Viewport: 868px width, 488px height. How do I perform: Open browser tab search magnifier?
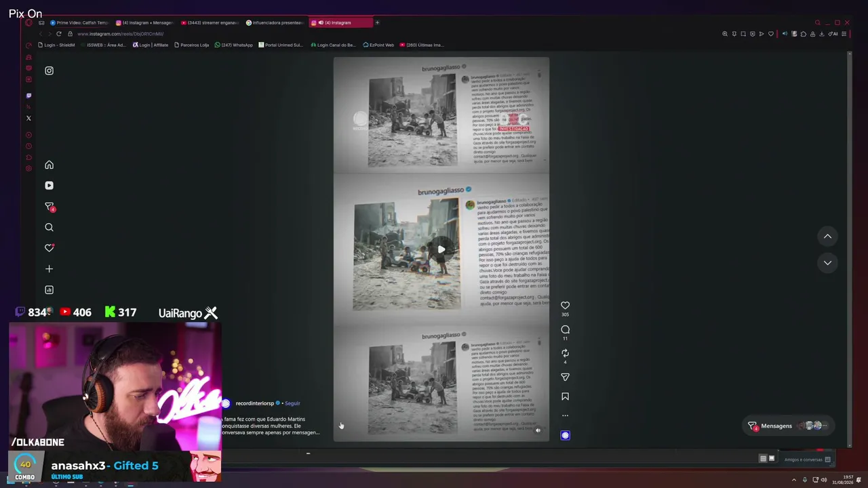click(817, 22)
